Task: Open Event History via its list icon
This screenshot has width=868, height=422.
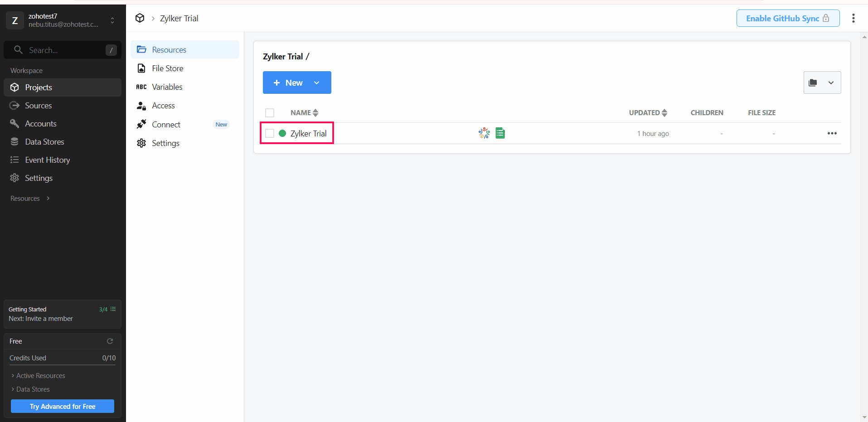Action: [x=15, y=160]
